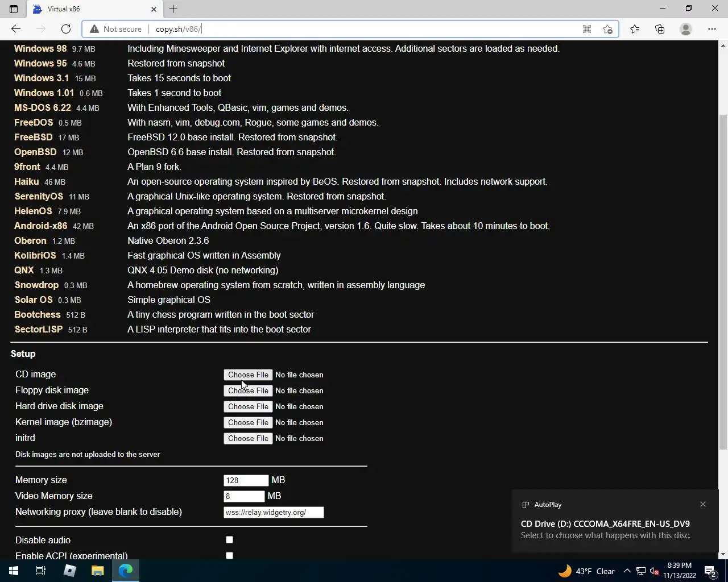Screen dimensions: 728x582
Task: Click the page vertical scrollbar thumb
Action: click(x=723, y=281)
